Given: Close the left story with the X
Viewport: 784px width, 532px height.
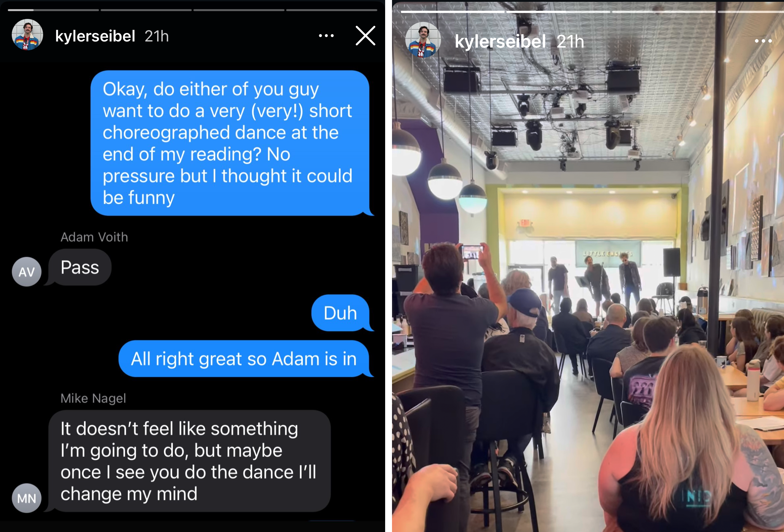Looking at the screenshot, I should (x=365, y=35).
